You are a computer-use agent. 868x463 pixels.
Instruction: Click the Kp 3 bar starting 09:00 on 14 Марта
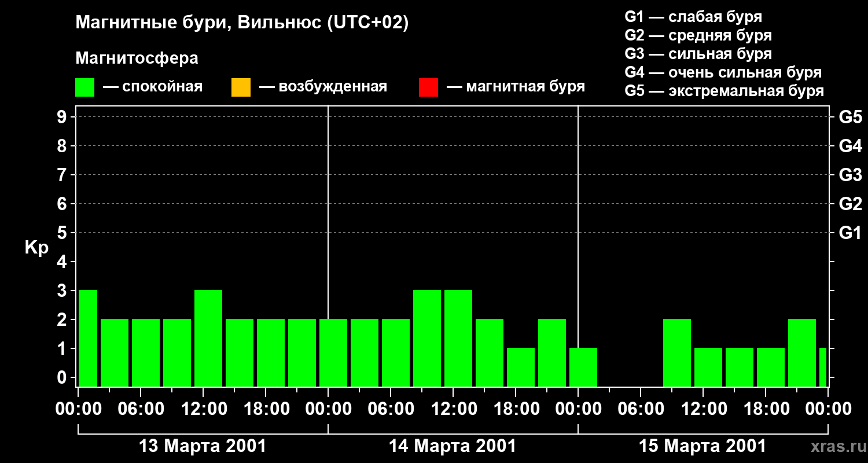click(x=427, y=339)
